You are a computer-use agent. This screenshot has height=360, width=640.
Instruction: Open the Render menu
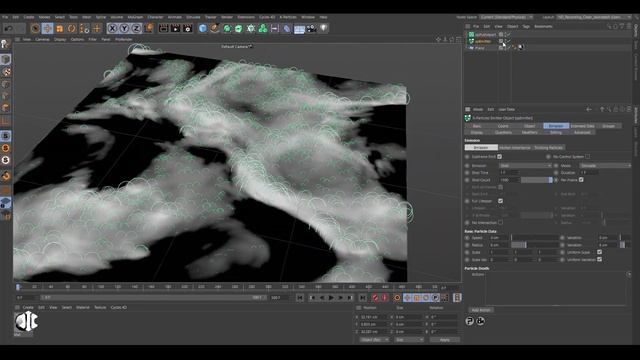227,17
